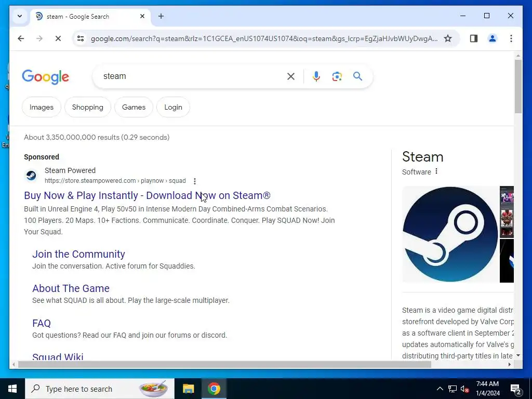This screenshot has height=399, width=532.
Task: Open Chrome three-dot menu
Action: pyautogui.click(x=511, y=38)
